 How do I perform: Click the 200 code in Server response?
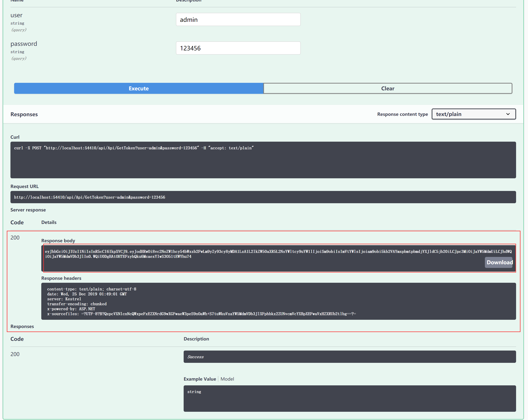click(x=15, y=238)
